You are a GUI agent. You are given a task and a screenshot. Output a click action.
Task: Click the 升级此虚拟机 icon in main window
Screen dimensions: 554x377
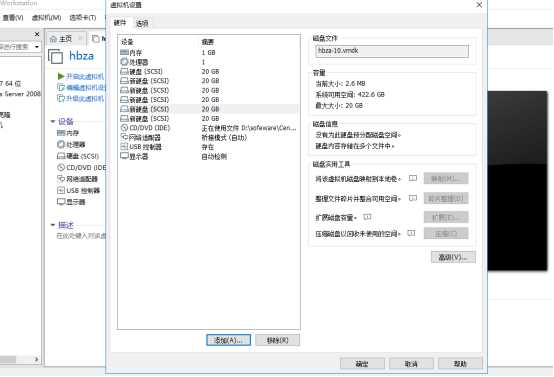tap(61, 98)
